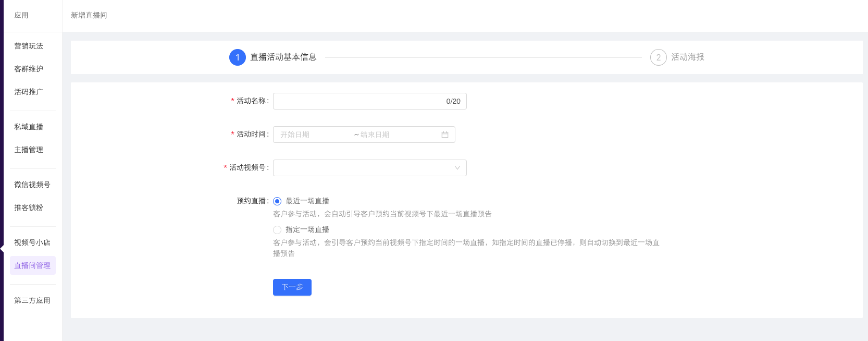Select the 最近一场直播 radio option
This screenshot has height=341, width=868.
277,201
